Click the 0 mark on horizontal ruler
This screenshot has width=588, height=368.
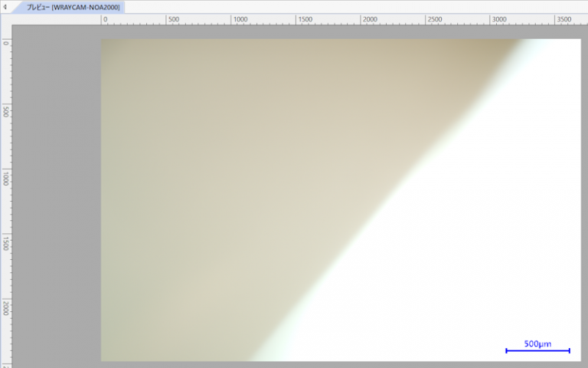tap(105, 19)
